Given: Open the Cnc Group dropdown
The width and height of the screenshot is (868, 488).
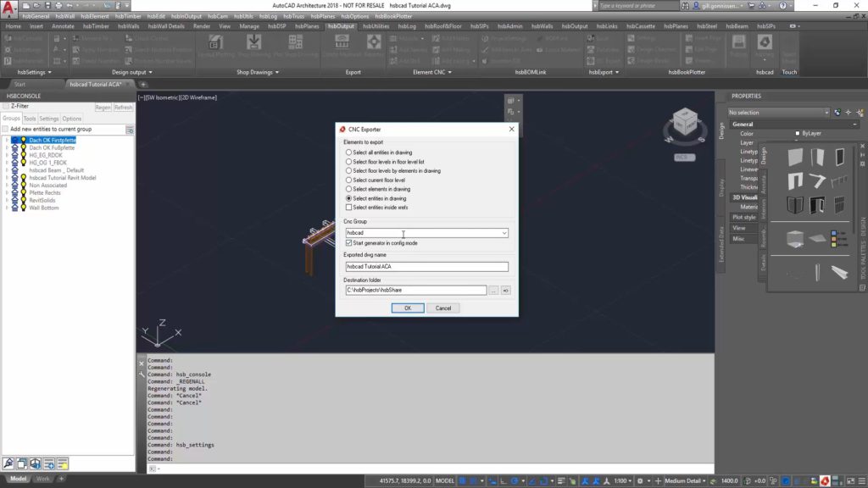Looking at the screenshot, I should (504, 233).
